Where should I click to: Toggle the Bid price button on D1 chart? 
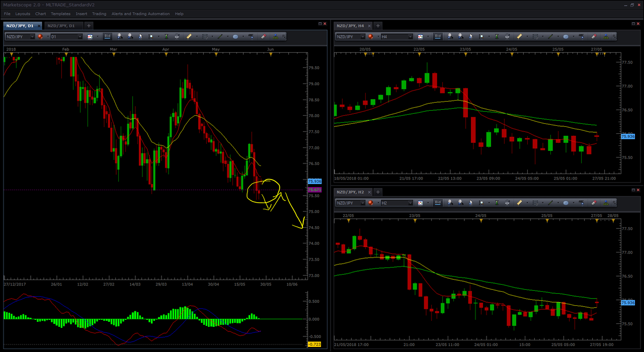(108, 36)
